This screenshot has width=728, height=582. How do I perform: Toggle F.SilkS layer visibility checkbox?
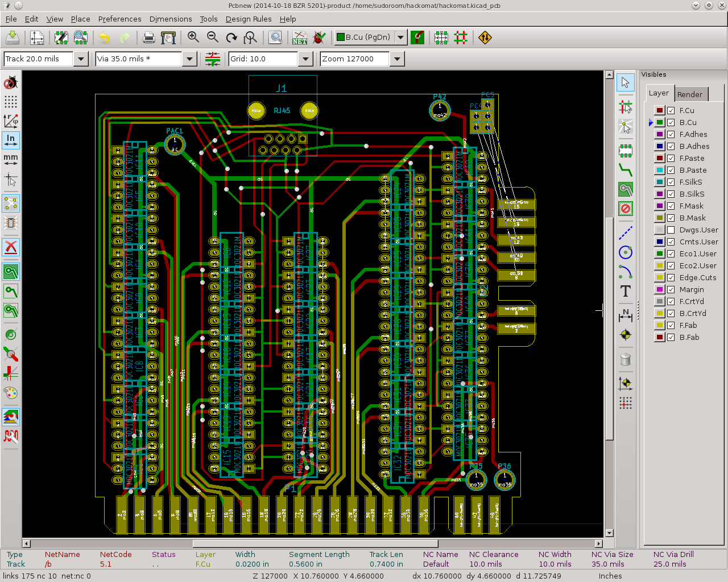pyautogui.click(x=671, y=182)
